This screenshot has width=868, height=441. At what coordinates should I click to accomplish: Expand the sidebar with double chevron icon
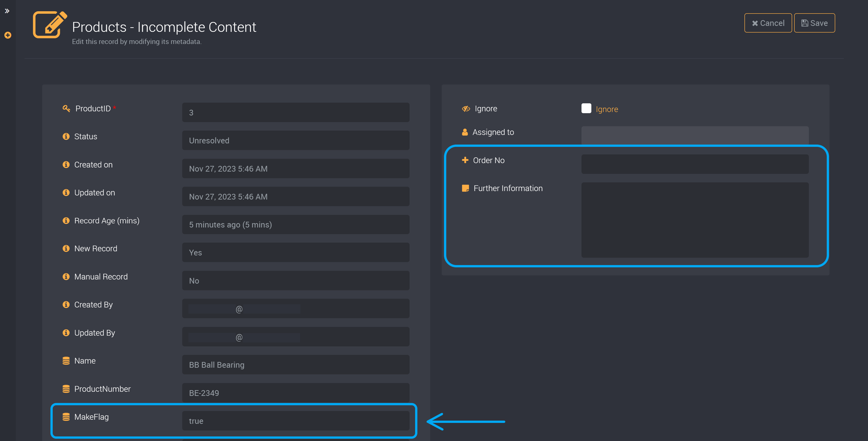[7, 11]
